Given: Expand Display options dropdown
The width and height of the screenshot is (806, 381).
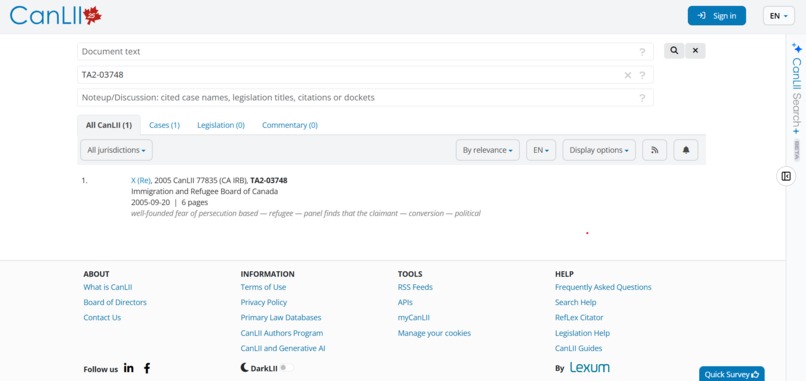Looking at the screenshot, I should pyautogui.click(x=599, y=150).
